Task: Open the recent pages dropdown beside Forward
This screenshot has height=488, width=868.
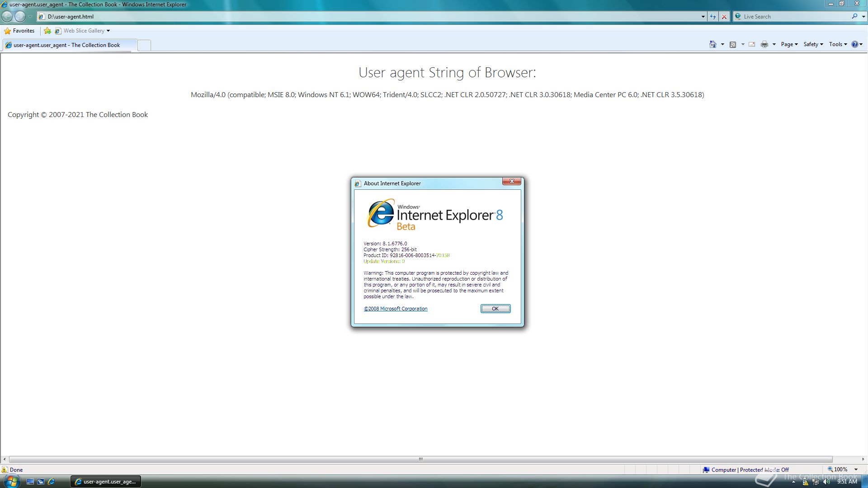Action: [x=30, y=17]
